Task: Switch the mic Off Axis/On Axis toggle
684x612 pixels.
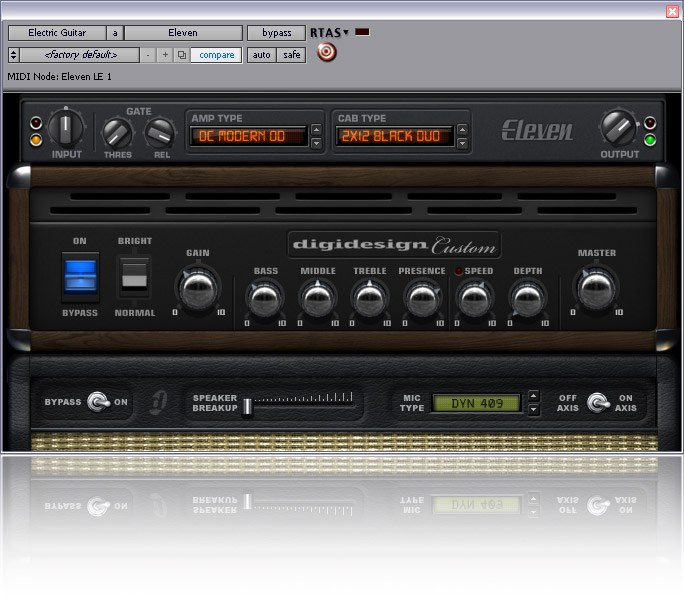Action: 598,403
